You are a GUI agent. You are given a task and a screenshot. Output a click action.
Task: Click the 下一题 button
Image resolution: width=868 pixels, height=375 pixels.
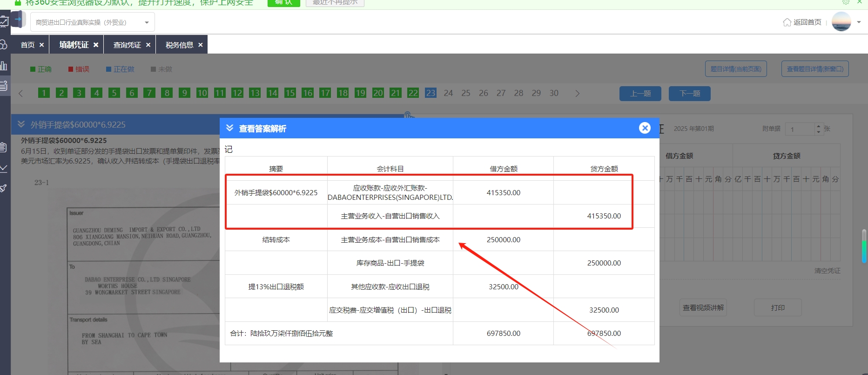tap(690, 93)
